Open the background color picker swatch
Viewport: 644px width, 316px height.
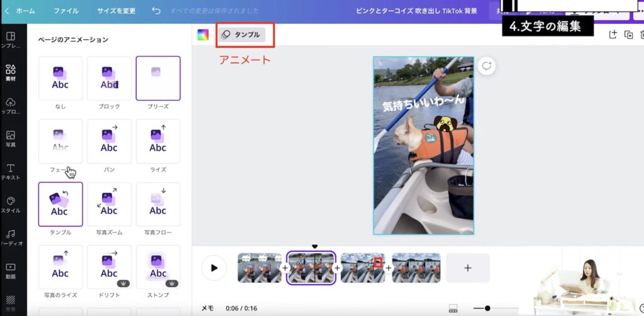click(203, 35)
